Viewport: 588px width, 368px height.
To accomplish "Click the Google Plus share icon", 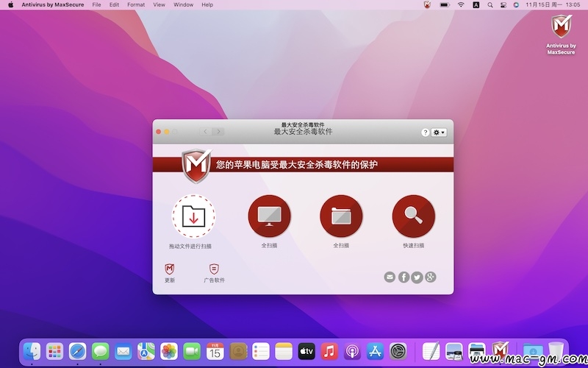I will pos(431,277).
